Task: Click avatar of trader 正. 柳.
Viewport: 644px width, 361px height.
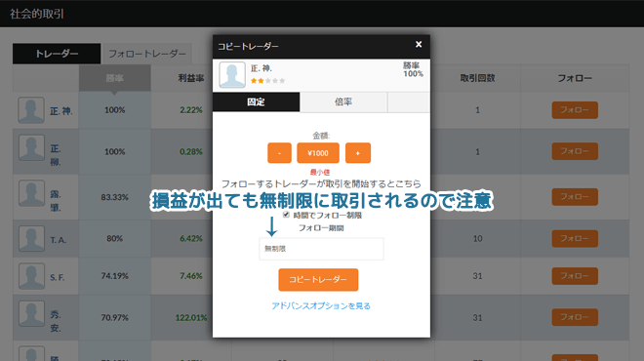Action: coord(31,148)
